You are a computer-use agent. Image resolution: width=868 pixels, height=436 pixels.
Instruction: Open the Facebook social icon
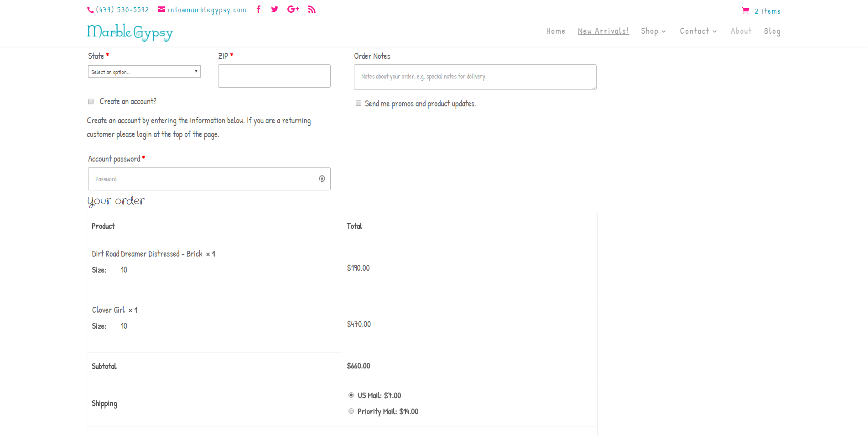pos(259,10)
